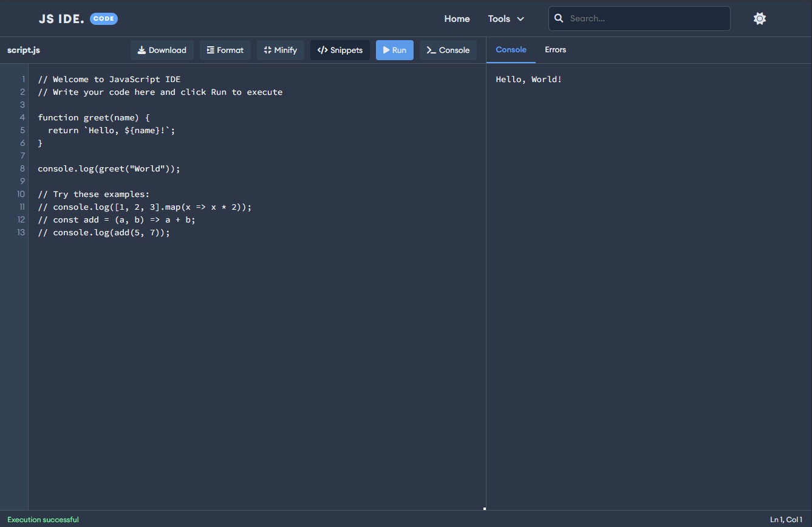Switch to the Errors tab
The image size is (812, 527).
tap(555, 50)
